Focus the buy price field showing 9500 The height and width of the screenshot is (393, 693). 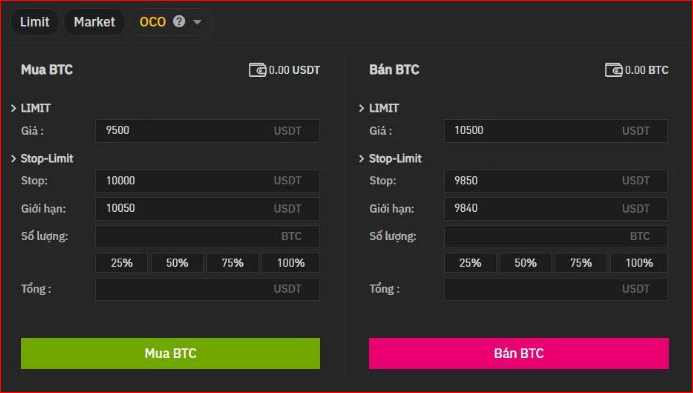pos(207,131)
